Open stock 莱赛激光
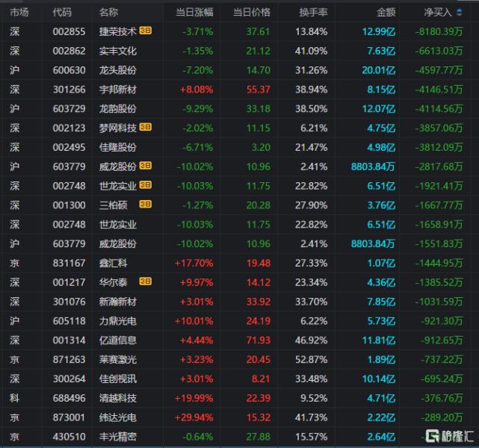The image size is (479, 448). (x=117, y=360)
